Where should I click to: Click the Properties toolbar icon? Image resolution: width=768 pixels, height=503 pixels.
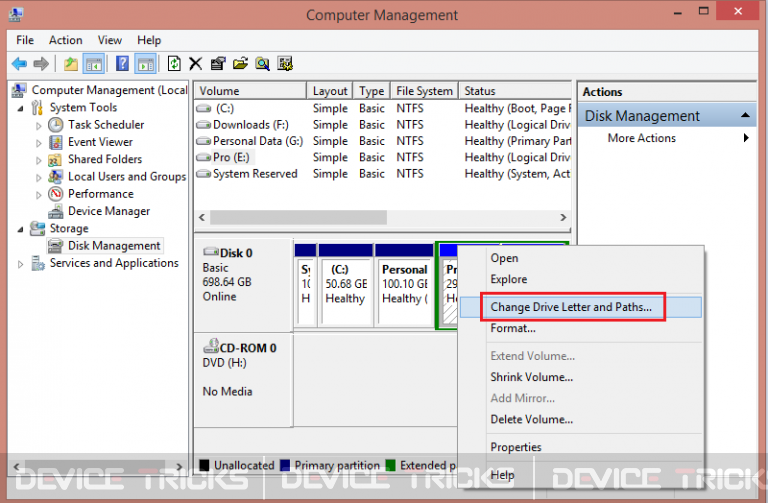pyautogui.click(x=218, y=64)
